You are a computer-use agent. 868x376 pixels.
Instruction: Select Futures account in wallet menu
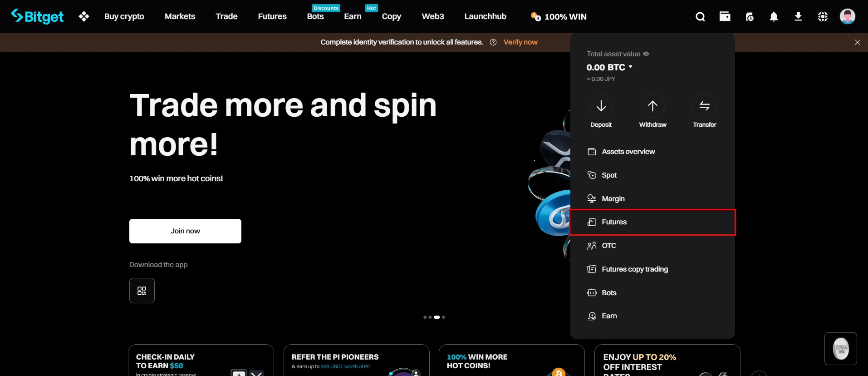pos(652,222)
